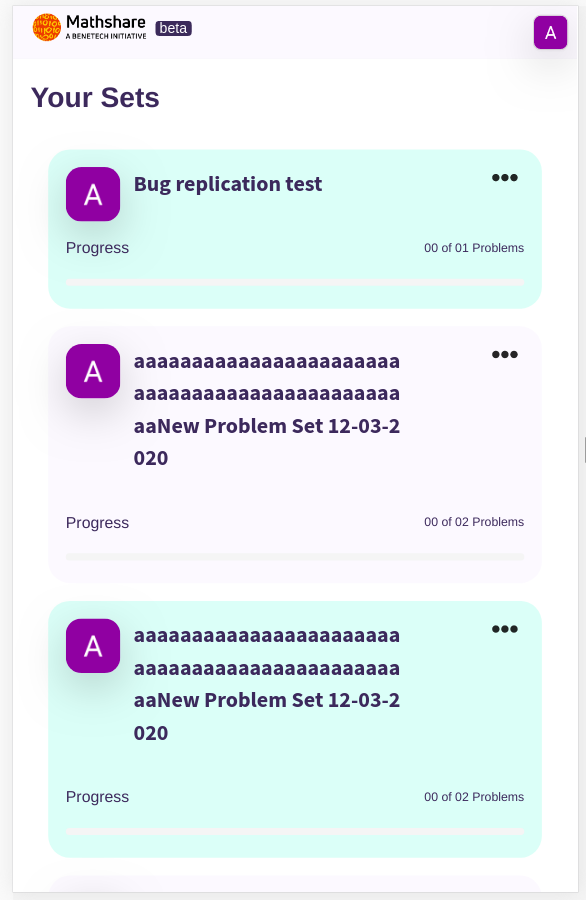
Task: Click the '00 of 02 Problems' label on third card
Action: [472, 797]
